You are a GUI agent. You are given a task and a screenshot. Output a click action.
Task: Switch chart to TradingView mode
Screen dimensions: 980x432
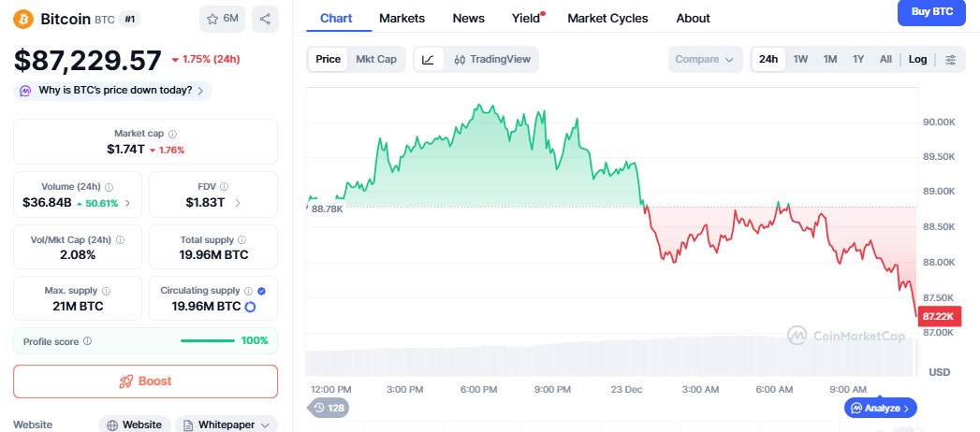click(491, 60)
